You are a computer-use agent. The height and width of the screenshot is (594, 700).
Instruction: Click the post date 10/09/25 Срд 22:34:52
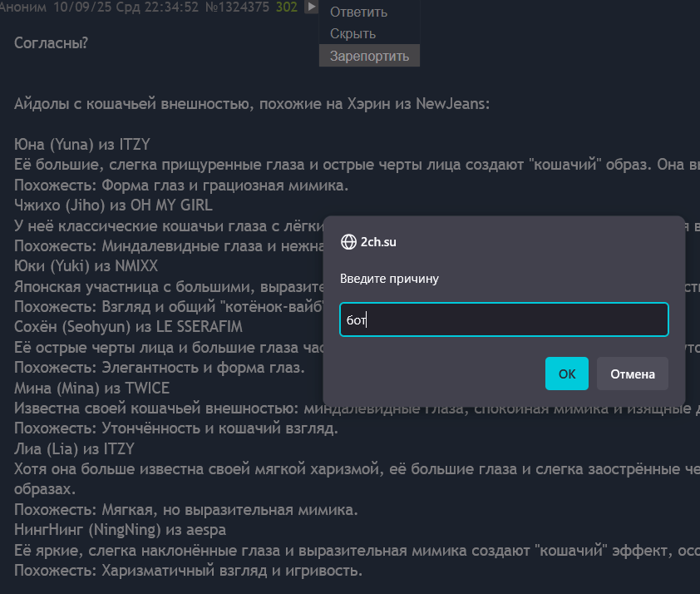(126, 7)
